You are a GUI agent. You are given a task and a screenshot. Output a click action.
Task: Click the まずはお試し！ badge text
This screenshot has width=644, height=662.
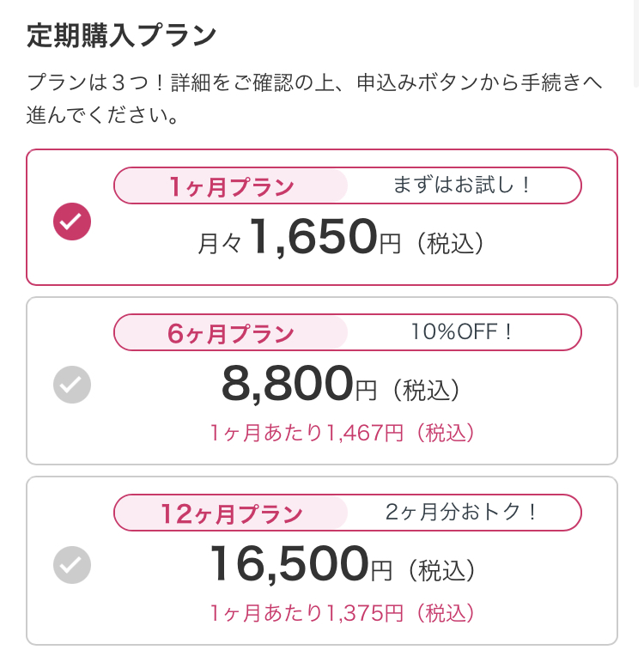pyautogui.click(x=462, y=185)
